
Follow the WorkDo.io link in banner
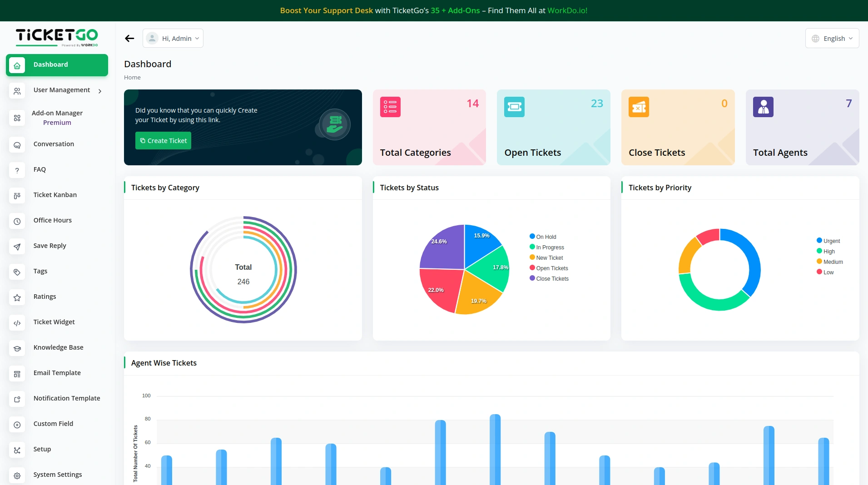[x=567, y=10]
